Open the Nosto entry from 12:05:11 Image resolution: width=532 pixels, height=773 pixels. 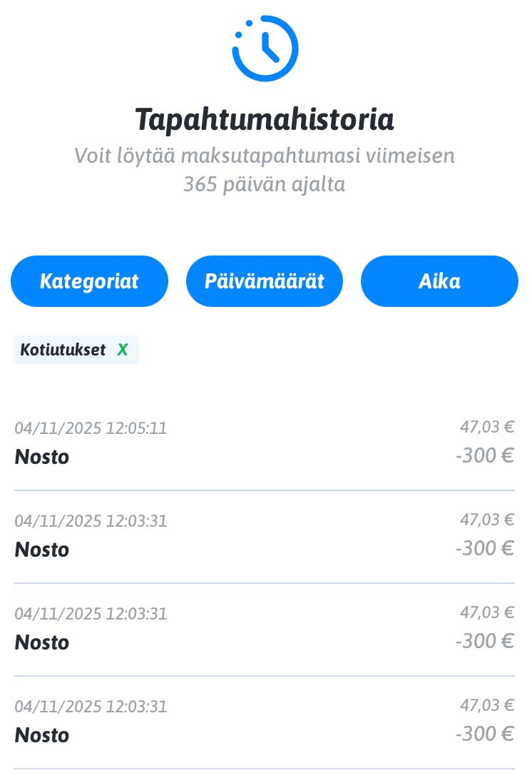(42, 457)
